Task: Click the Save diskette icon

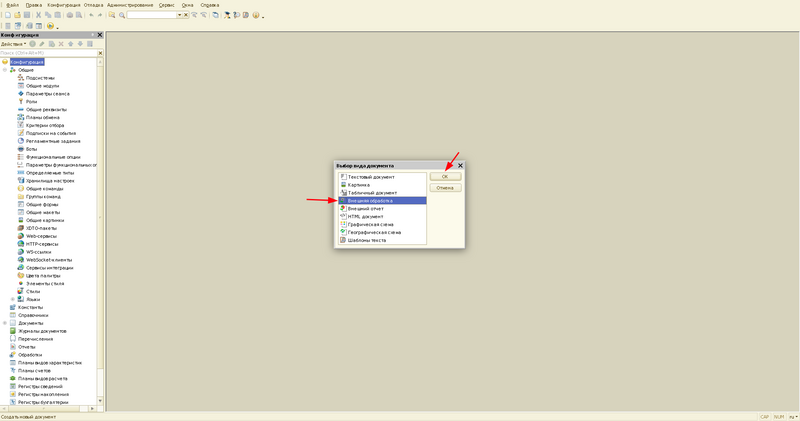Action: (27, 15)
